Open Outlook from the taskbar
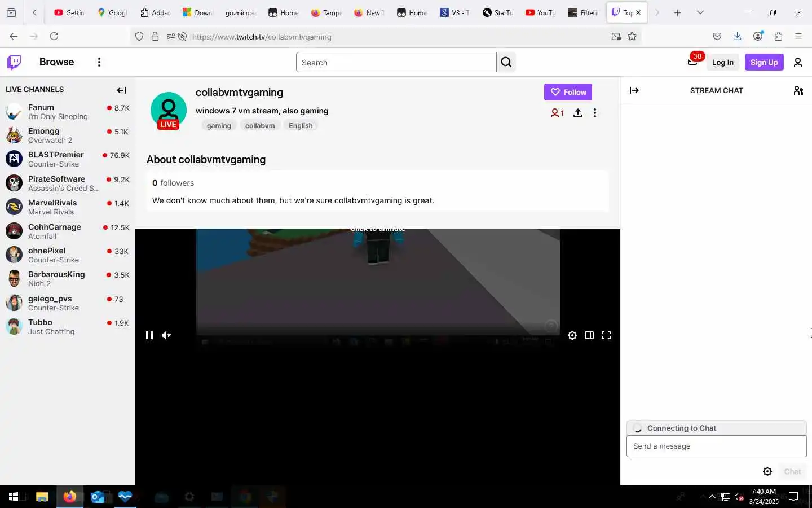This screenshot has height=508, width=812. pyautogui.click(x=97, y=497)
